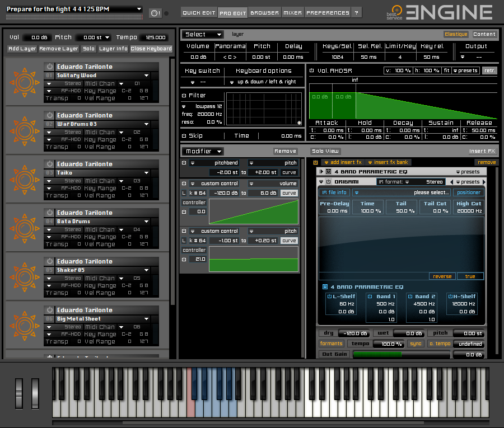The height and width of the screenshot is (428, 504).
Task: Click the retr. button in AHDSR
Action: 489,70
